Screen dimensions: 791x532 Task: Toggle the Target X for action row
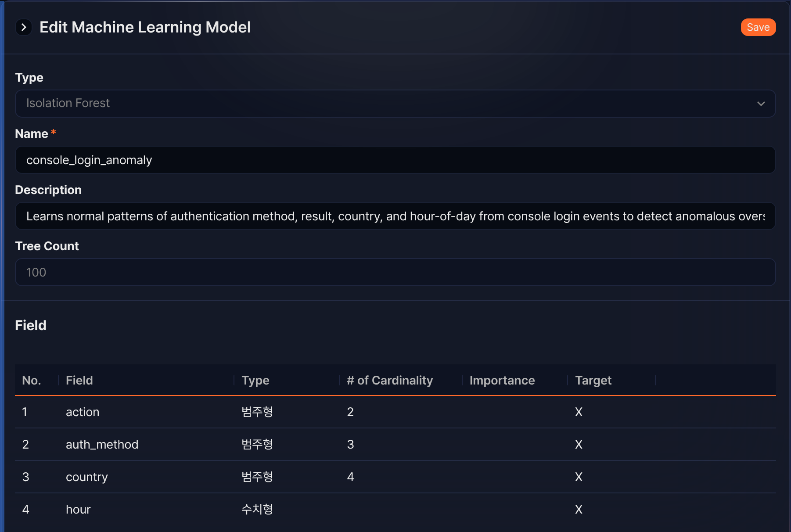(579, 412)
